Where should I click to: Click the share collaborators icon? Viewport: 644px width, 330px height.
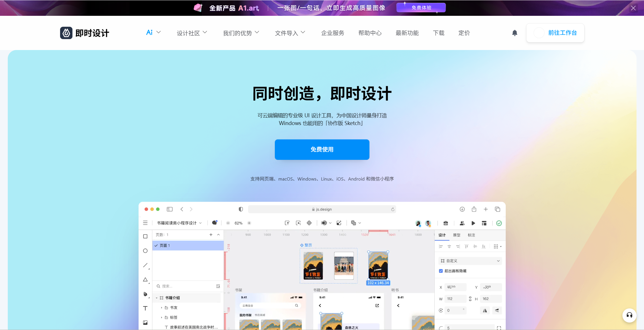(x=462, y=223)
